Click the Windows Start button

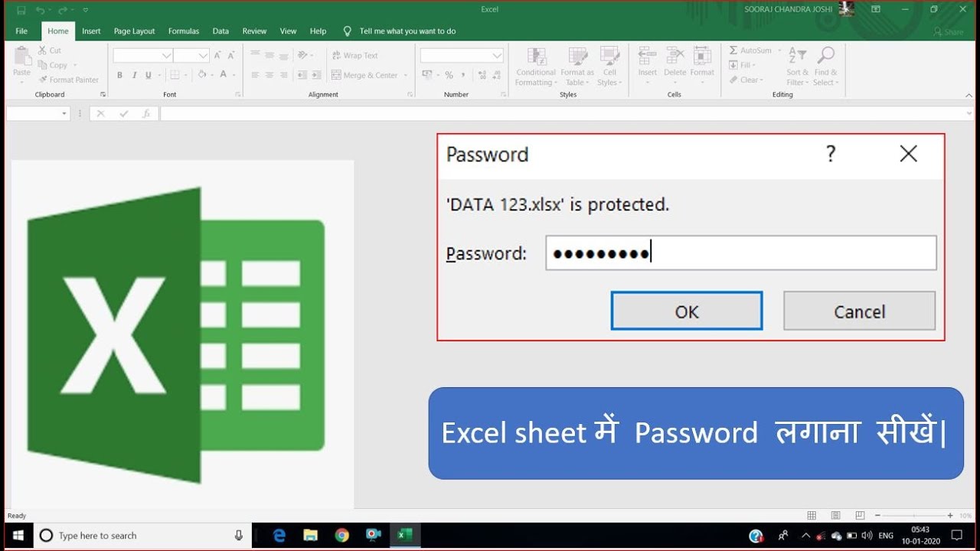[18, 535]
